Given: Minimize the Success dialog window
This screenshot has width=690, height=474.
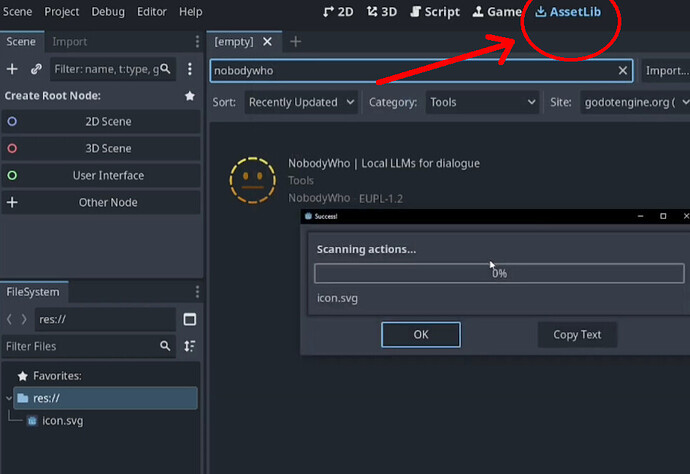Looking at the screenshot, I should (x=640, y=216).
